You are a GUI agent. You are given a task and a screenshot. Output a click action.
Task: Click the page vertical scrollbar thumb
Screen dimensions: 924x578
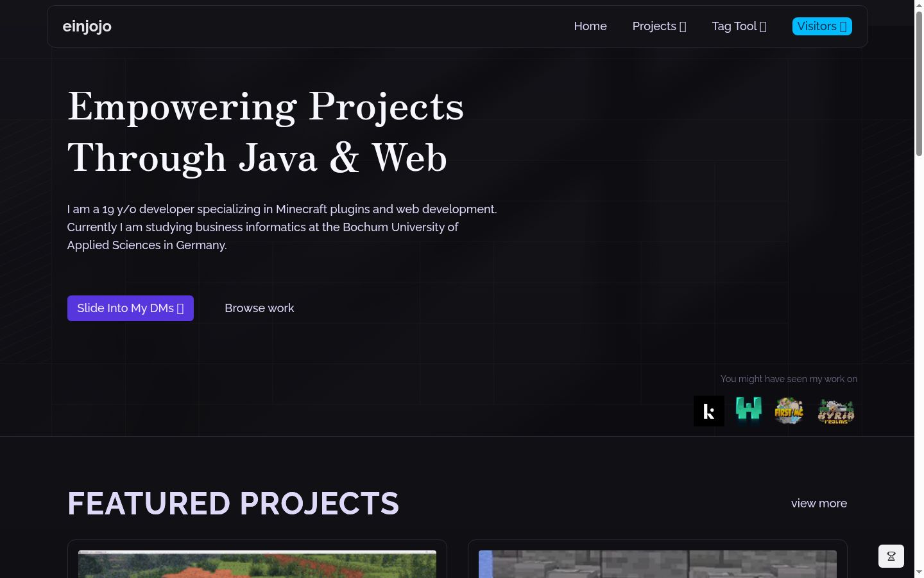(919, 83)
